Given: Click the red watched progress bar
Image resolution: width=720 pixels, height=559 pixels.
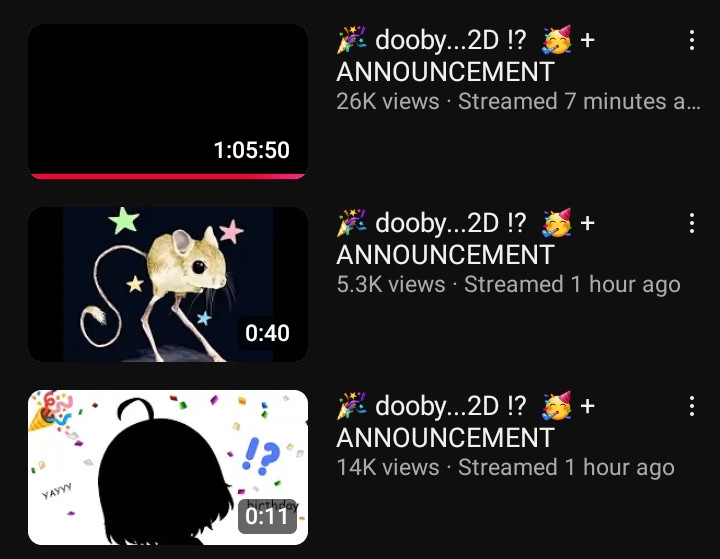Looking at the screenshot, I should [168, 176].
